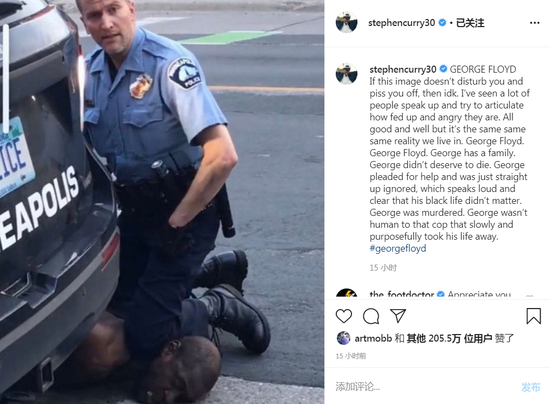Share the post with the paper plane icon
The width and height of the screenshot is (550, 404).
pyautogui.click(x=398, y=316)
